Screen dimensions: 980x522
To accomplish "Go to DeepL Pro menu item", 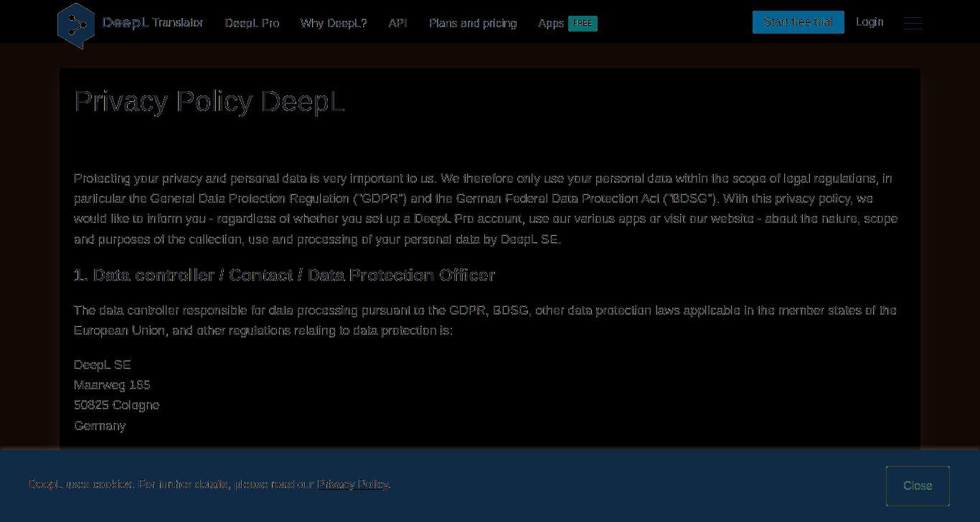I will click(252, 23).
